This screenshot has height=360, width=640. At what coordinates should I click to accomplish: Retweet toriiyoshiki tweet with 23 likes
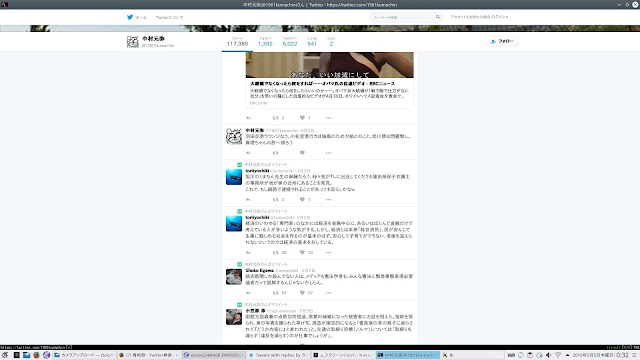click(276, 253)
